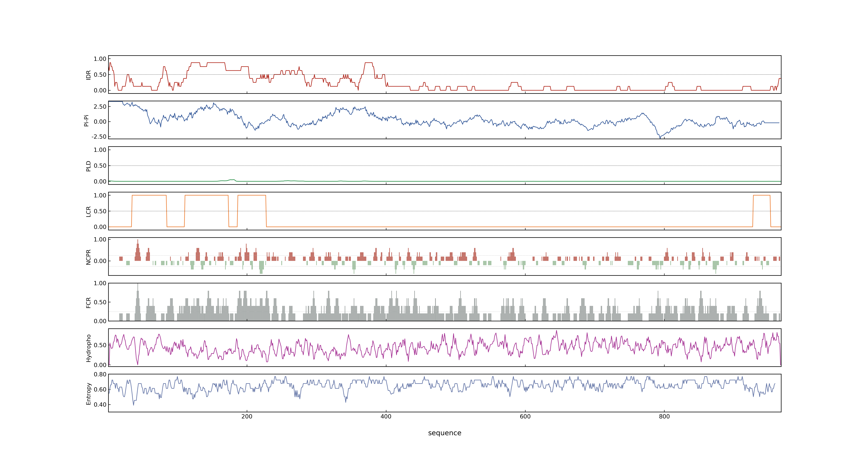This screenshot has width=868, height=463.
Task: Click the LCR axis label
Action: tap(88, 212)
